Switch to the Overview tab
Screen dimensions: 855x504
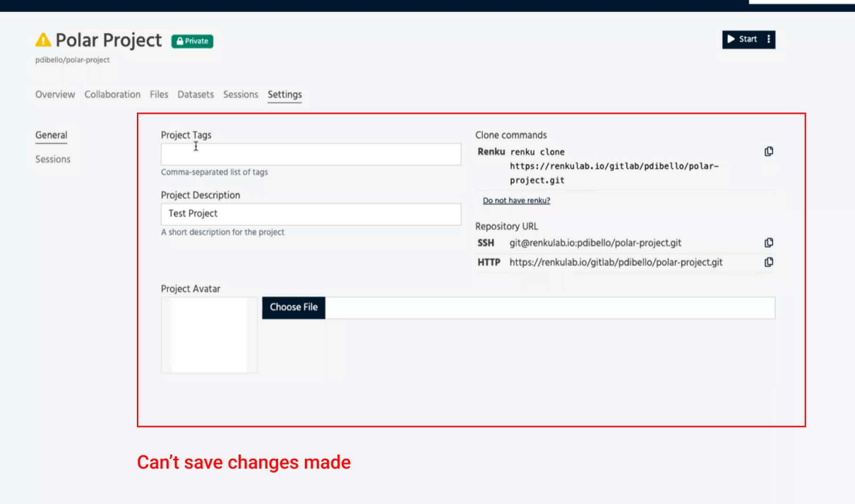point(55,94)
